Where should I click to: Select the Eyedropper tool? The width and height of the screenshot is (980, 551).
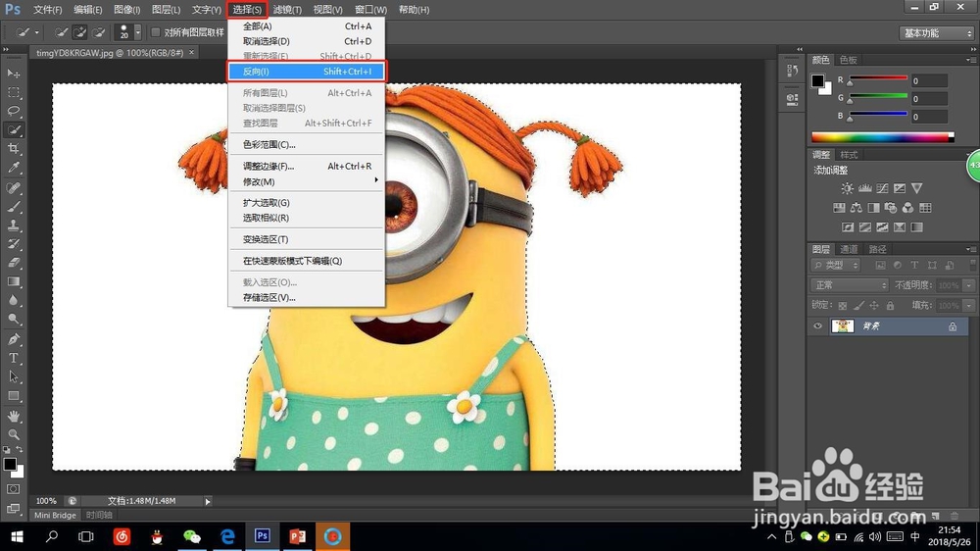pyautogui.click(x=13, y=168)
